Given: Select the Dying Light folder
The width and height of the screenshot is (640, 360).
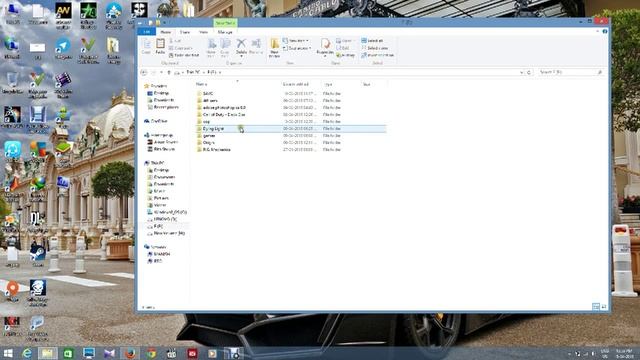Looking at the screenshot, I should click(291, 129).
